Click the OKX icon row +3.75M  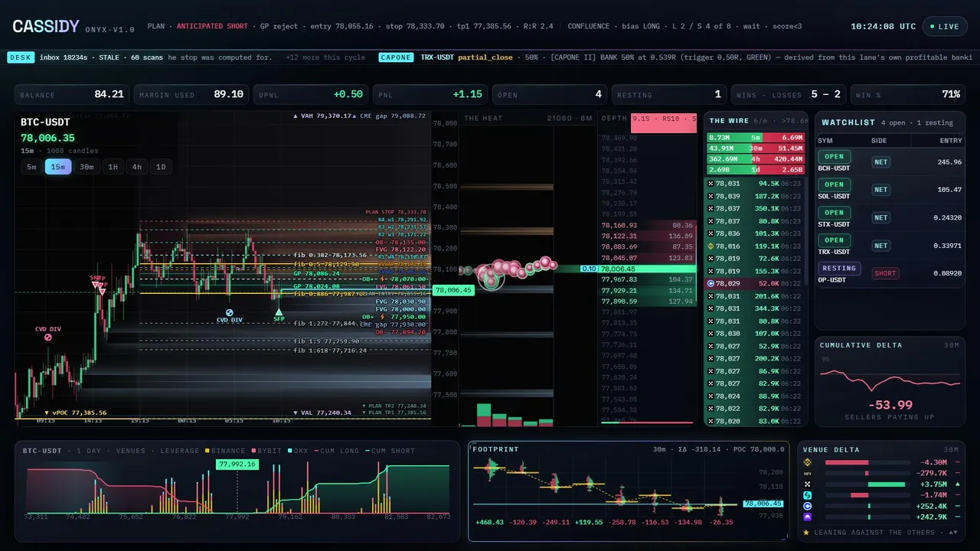(x=806, y=484)
